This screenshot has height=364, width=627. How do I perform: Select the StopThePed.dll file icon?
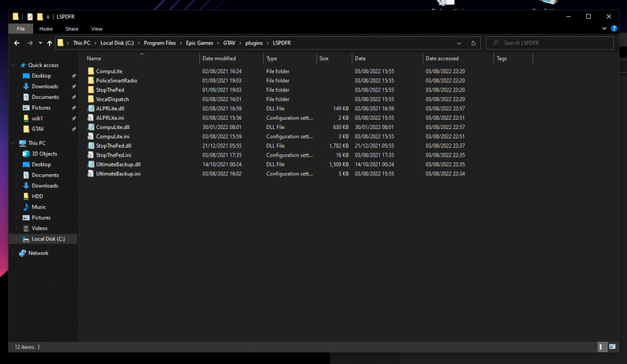pyautogui.click(x=91, y=146)
